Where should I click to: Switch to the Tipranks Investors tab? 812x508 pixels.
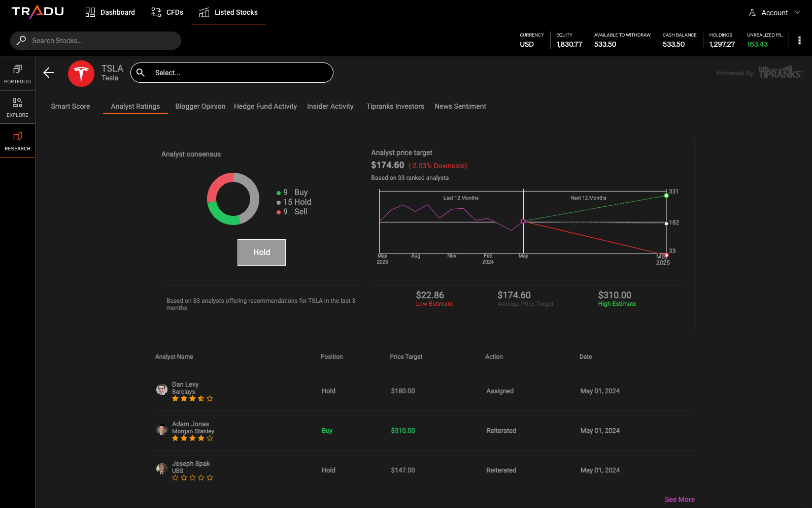click(x=395, y=106)
